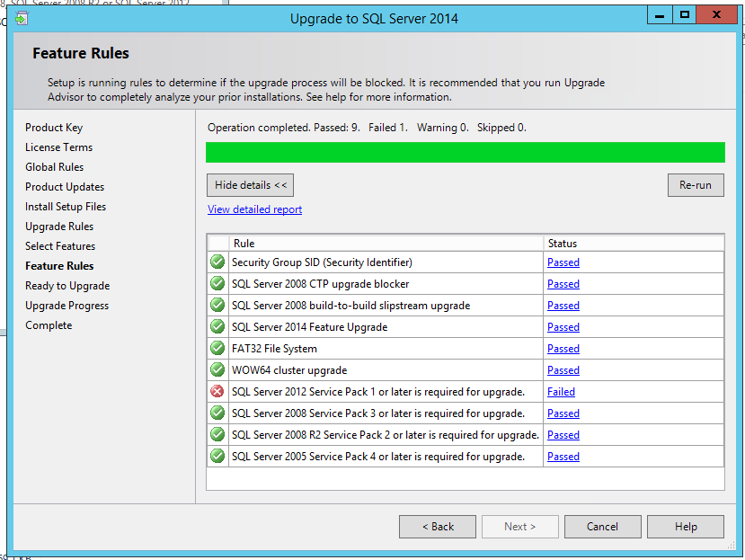
Task: Close the Upgrade to SQL Server 2014 window
Action: click(716, 14)
